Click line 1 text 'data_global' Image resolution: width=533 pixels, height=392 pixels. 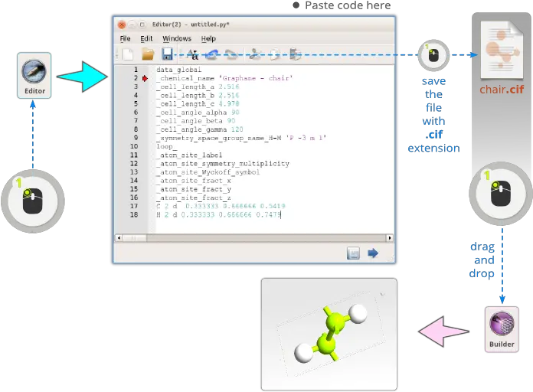(178, 70)
